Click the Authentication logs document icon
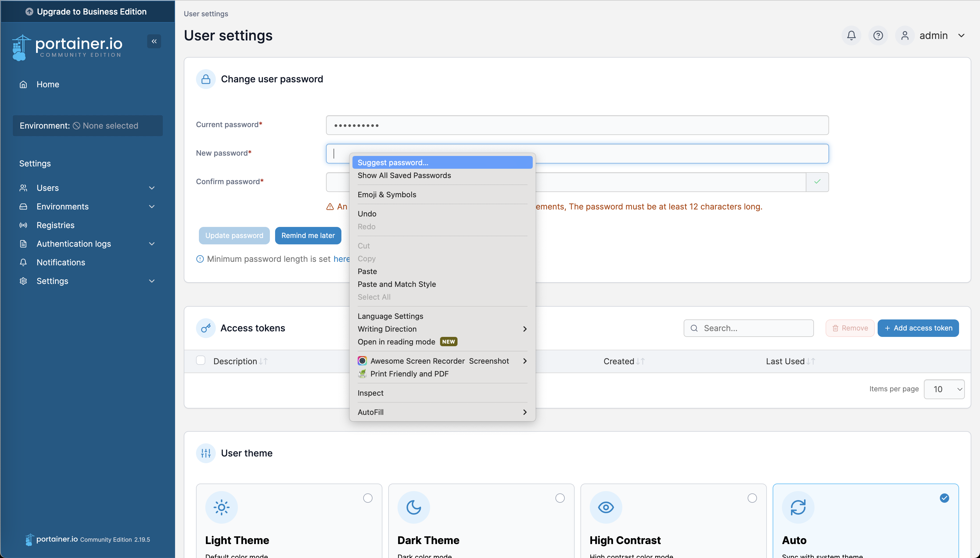The image size is (980, 558). [23, 244]
